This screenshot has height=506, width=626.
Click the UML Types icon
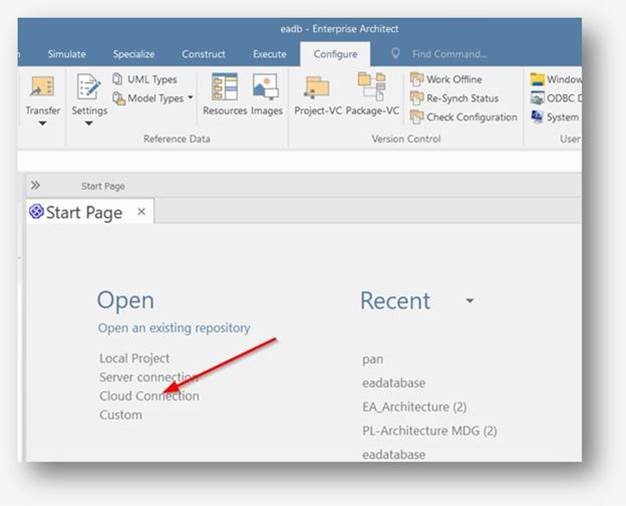coord(117,79)
